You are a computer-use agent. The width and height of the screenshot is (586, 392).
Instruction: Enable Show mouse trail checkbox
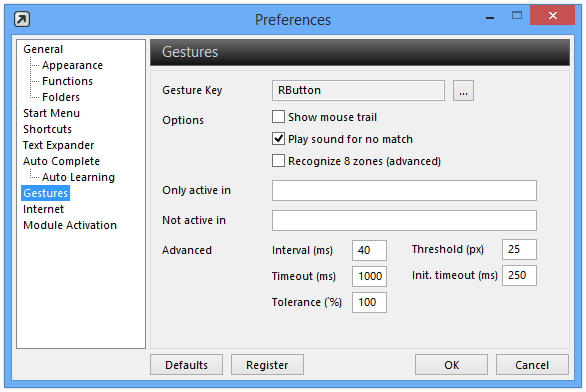[x=278, y=117]
